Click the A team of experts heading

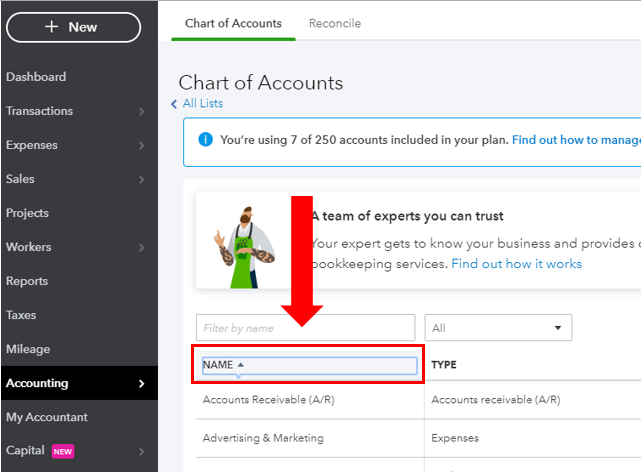[407, 215]
